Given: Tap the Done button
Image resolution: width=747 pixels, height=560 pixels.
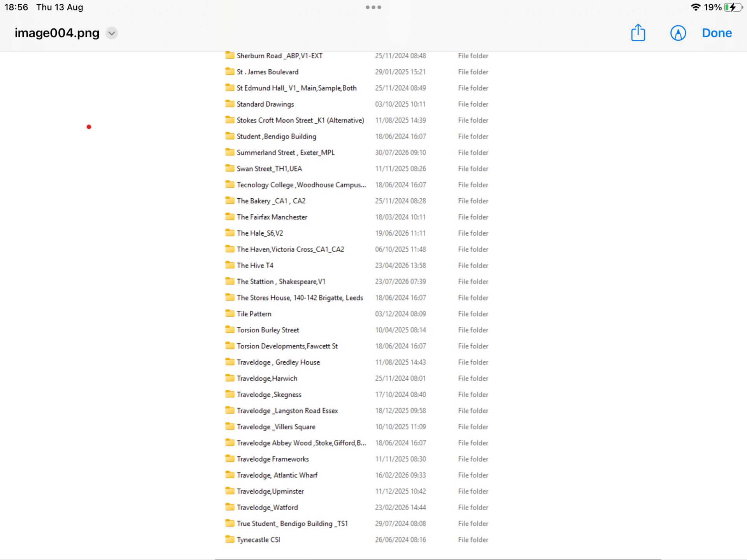Looking at the screenshot, I should (717, 33).
